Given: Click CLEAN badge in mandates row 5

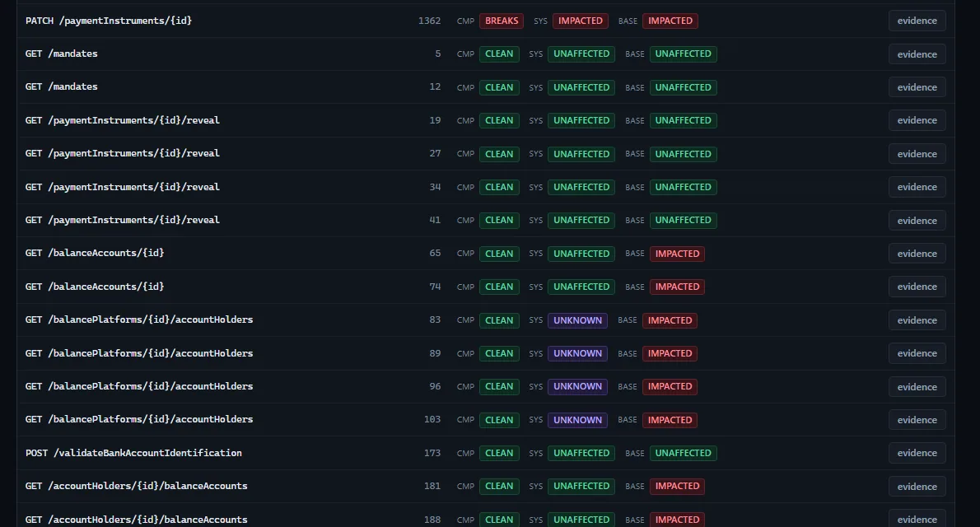Looking at the screenshot, I should [x=499, y=54].
